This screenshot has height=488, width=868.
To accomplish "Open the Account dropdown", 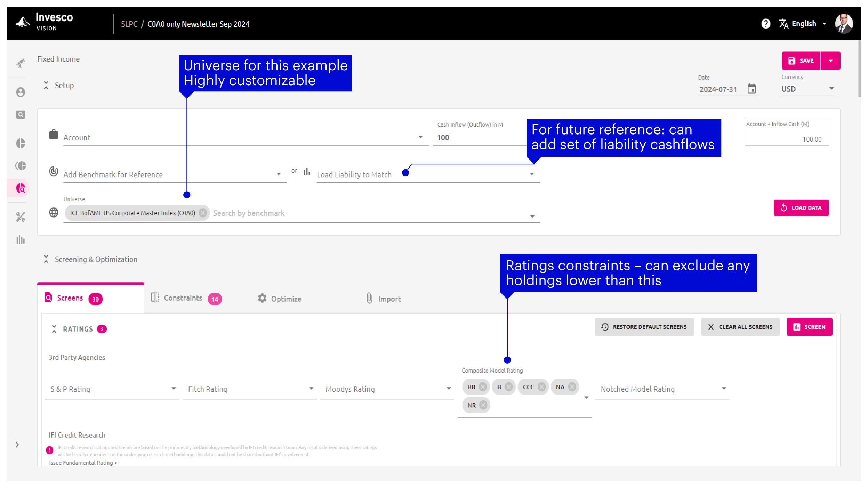I will coord(246,138).
